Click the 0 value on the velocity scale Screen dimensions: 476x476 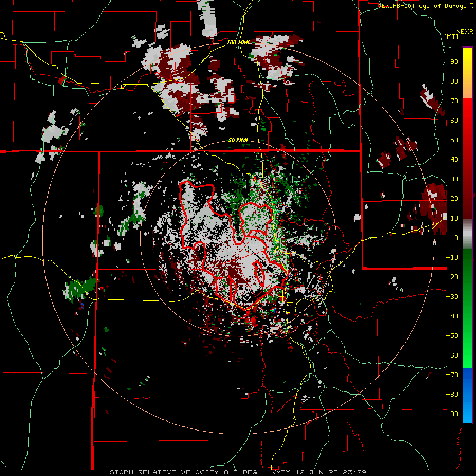click(x=456, y=237)
